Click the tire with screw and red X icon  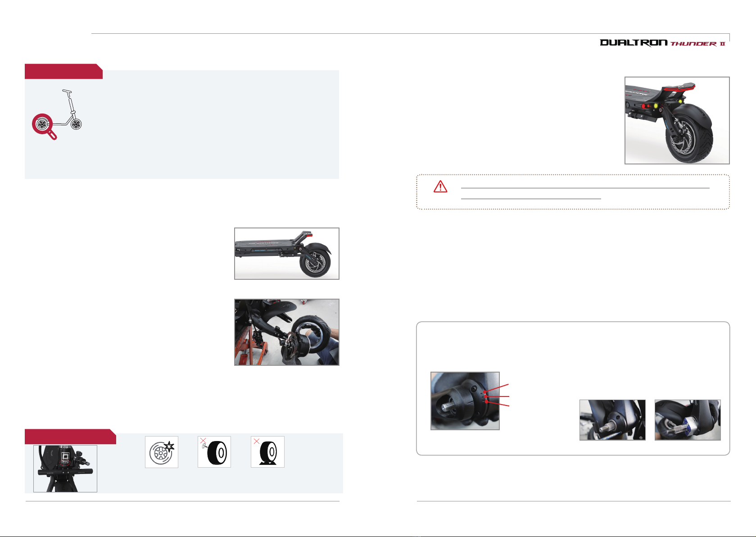214,452
